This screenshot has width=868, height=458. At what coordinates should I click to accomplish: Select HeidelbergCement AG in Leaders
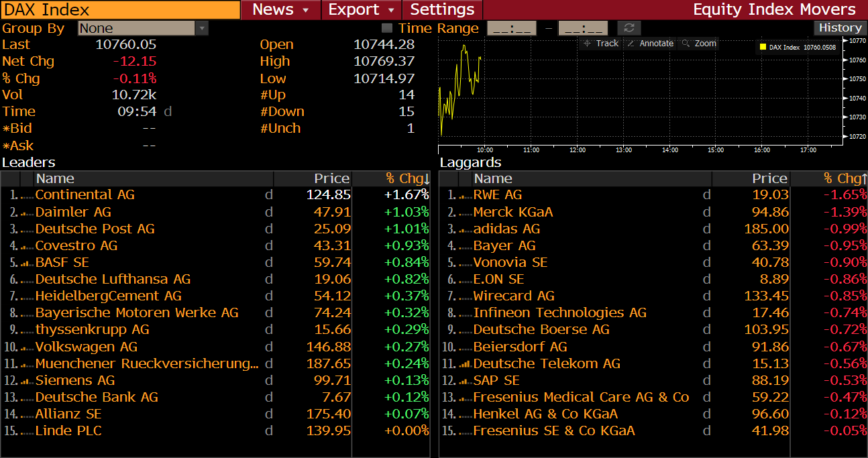pyautogui.click(x=108, y=296)
